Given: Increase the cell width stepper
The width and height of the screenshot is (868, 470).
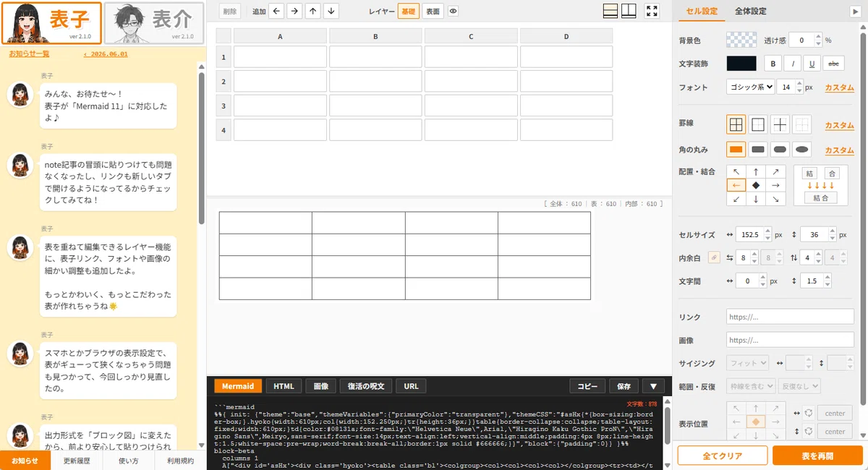Looking at the screenshot, I should [x=767, y=231].
